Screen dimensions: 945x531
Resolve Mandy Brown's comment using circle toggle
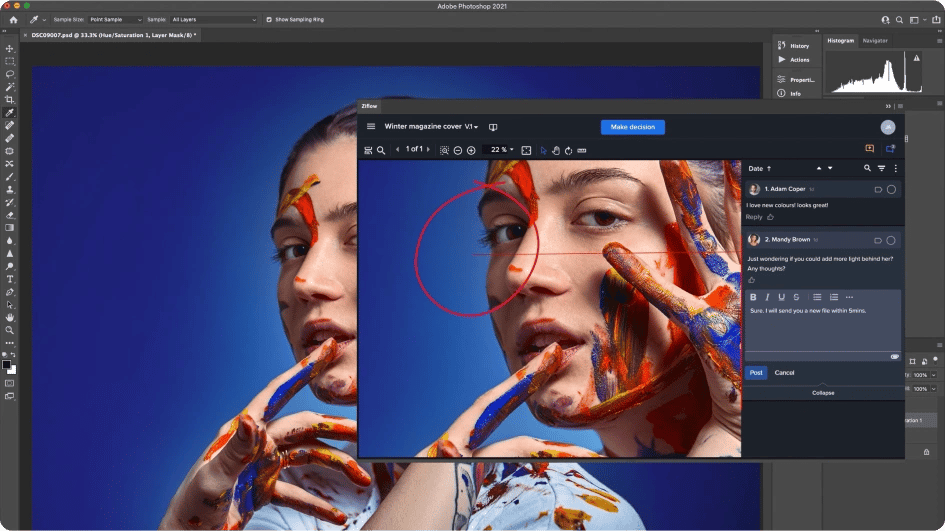click(891, 240)
